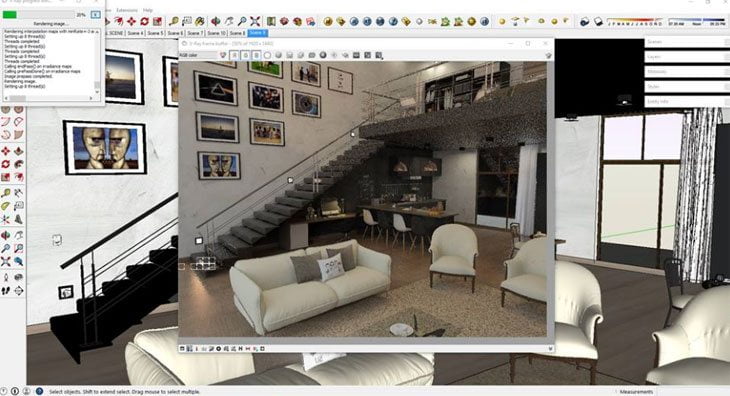This screenshot has width=730, height=396.
Task: Toggle the Fog button in toolbar
Action: point(598,21)
